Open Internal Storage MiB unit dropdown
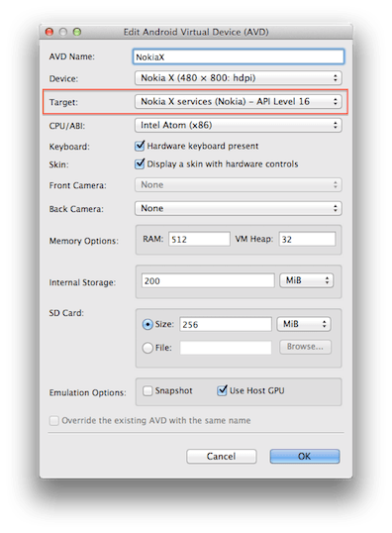392x533 pixels. (x=307, y=280)
